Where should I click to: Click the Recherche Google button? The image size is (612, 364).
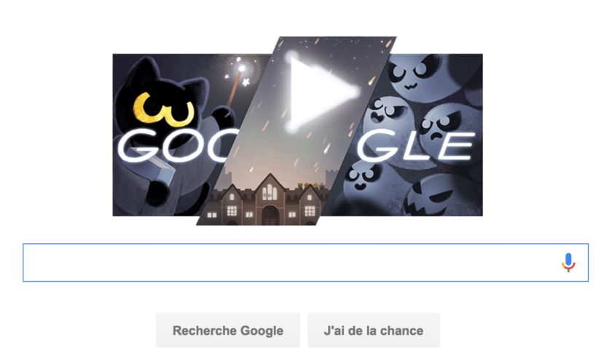228,331
